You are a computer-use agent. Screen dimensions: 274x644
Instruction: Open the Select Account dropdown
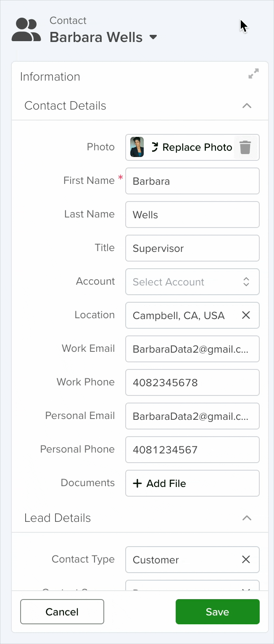click(192, 282)
